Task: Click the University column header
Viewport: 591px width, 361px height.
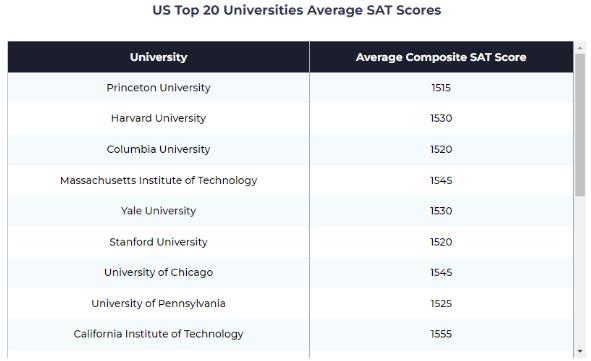Action: point(158,57)
